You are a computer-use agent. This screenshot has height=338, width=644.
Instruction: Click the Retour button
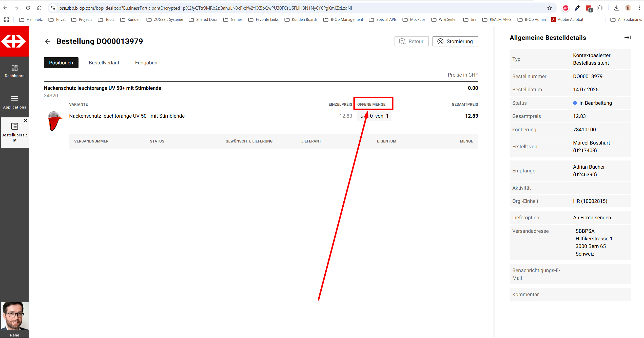pyautogui.click(x=411, y=41)
